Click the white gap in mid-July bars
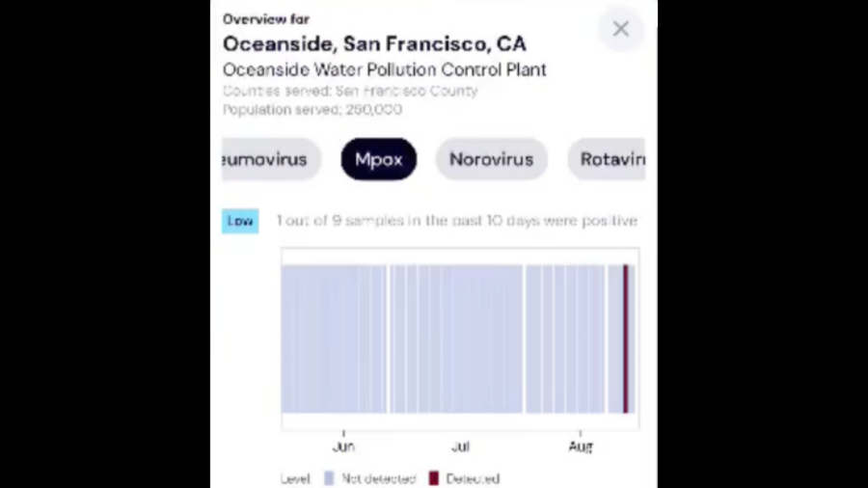Viewport: 868px width, 488px height. pyautogui.click(x=525, y=339)
